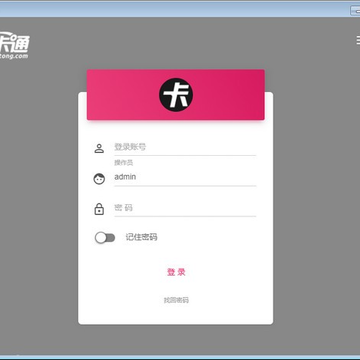Click the user silhouette icon beside 登录账号
This screenshot has height=360, width=360.
(x=99, y=148)
